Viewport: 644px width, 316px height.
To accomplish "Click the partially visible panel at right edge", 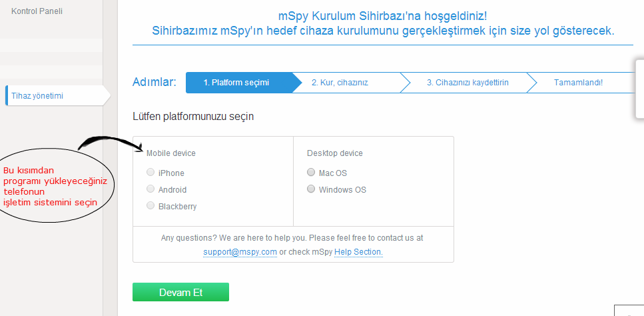I will pos(639,87).
